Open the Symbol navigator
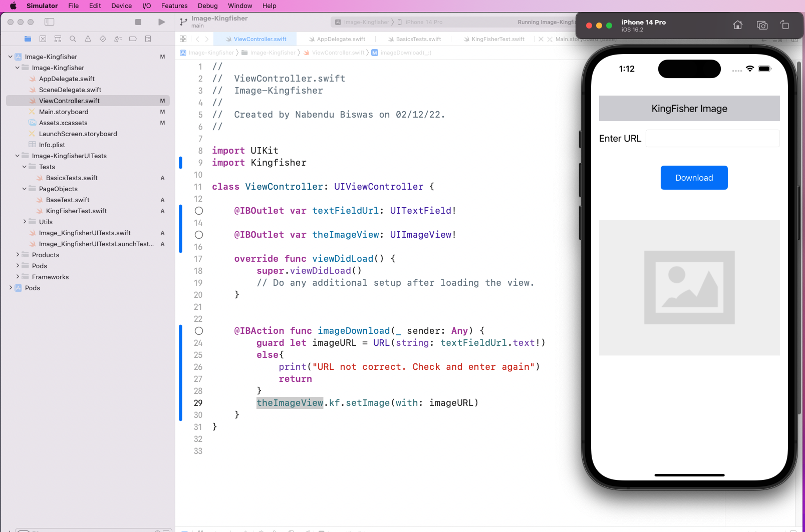The height and width of the screenshot is (532, 805). click(58, 39)
